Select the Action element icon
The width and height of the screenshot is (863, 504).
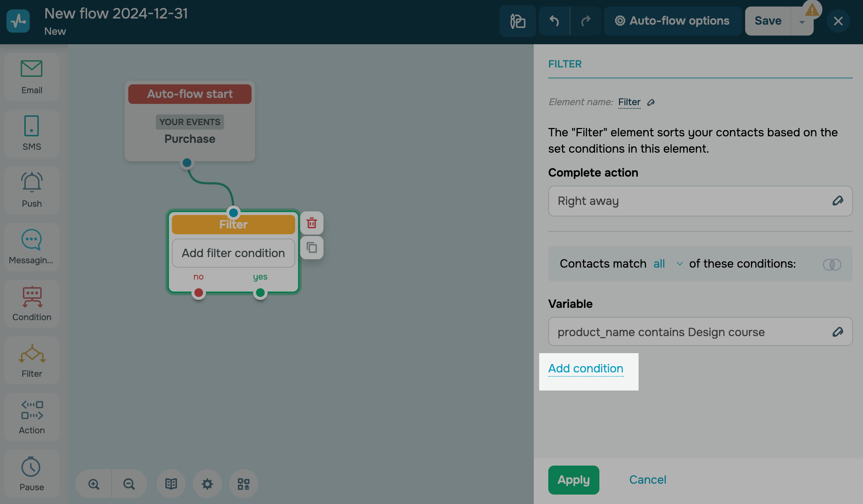coord(32,417)
